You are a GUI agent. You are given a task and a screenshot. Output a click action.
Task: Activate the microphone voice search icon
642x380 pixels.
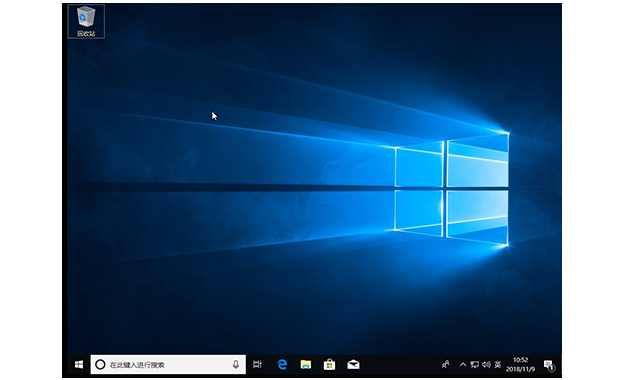tap(235, 364)
